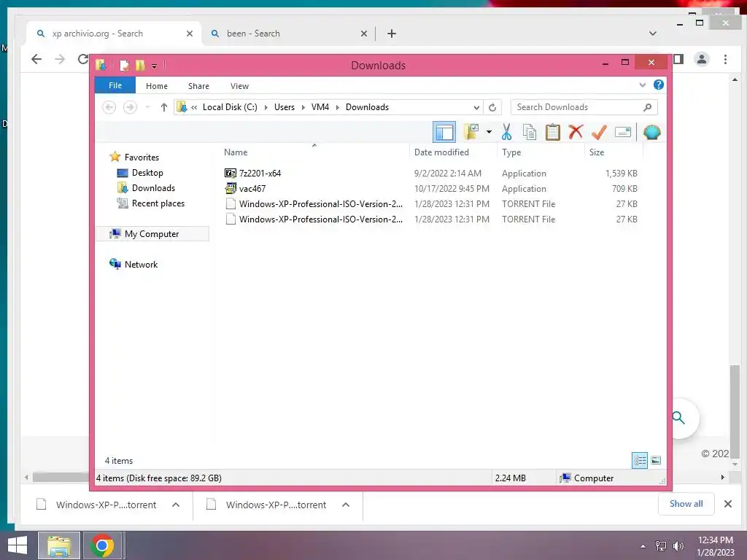Open Favorites in navigation pane

(x=142, y=157)
